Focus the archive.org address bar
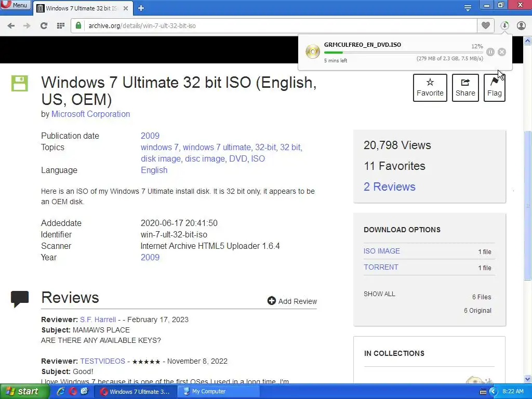 pyautogui.click(x=273, y=26)
